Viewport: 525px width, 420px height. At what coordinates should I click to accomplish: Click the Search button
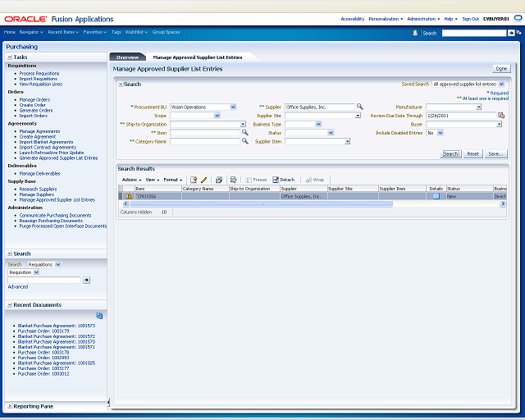[x=450, y=153]
